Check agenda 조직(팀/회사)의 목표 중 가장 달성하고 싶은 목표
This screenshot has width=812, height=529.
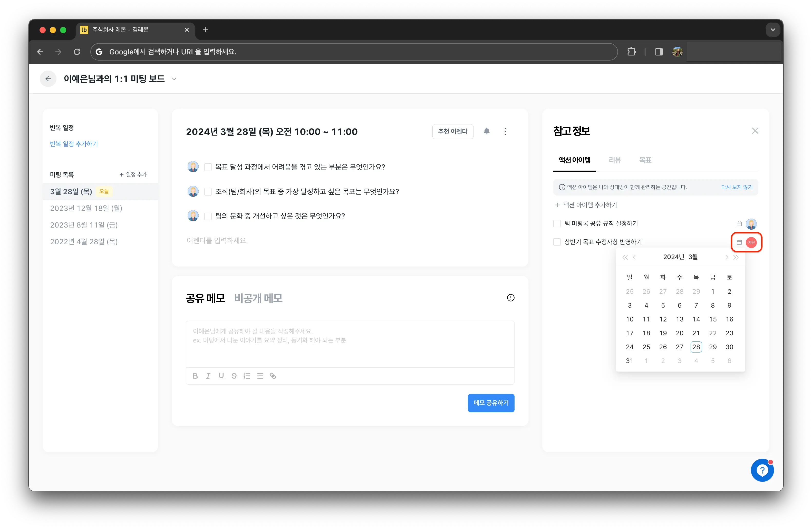pos(208,191)
